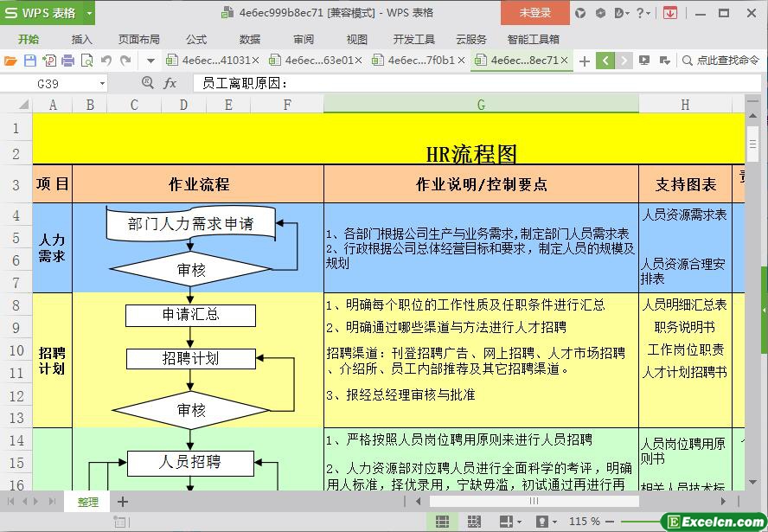The image size is (768, 532).
Task: Open the 视图 ribbon tab
Action: pos(356,39)
